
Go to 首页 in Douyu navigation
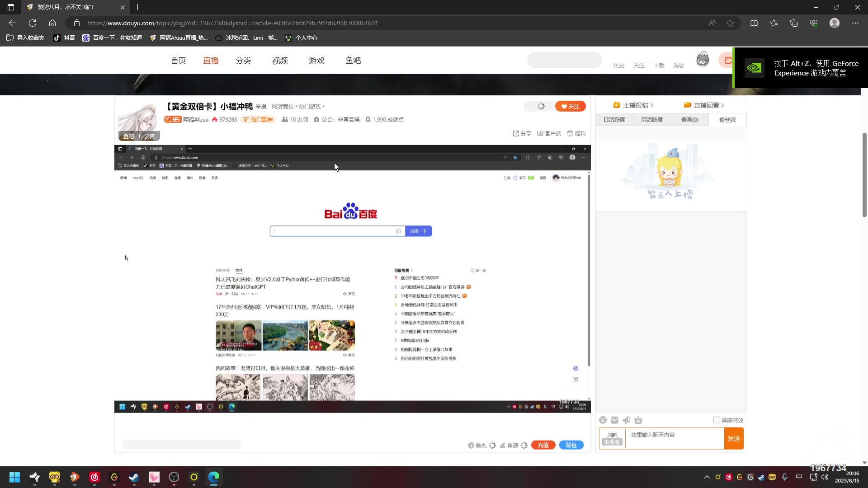[178, 61]
